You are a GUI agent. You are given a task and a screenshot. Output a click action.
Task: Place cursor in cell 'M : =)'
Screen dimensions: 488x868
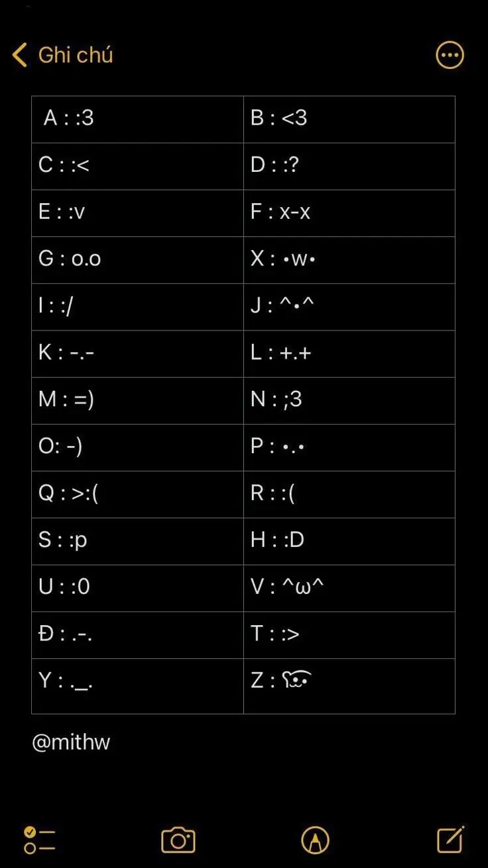[x=137, y=401]
